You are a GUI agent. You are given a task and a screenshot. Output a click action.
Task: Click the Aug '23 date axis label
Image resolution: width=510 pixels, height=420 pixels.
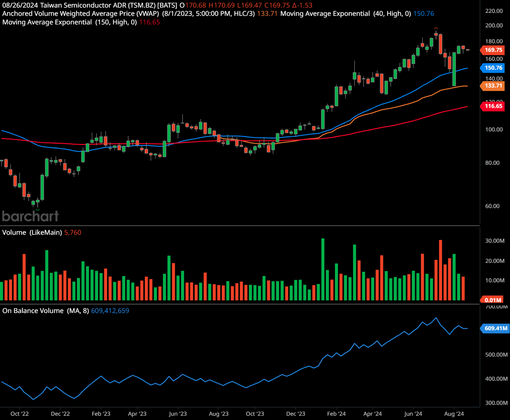click(x=219, y=414)
